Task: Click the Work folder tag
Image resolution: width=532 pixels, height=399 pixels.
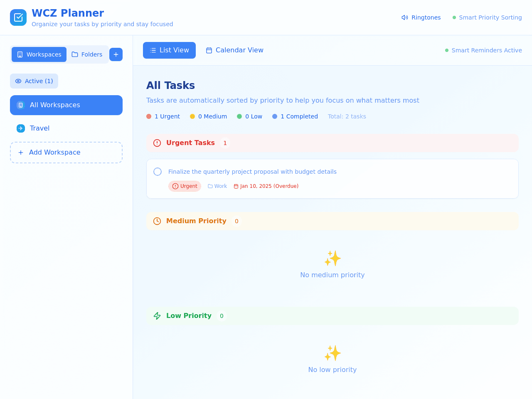Action: pos(217,186)
